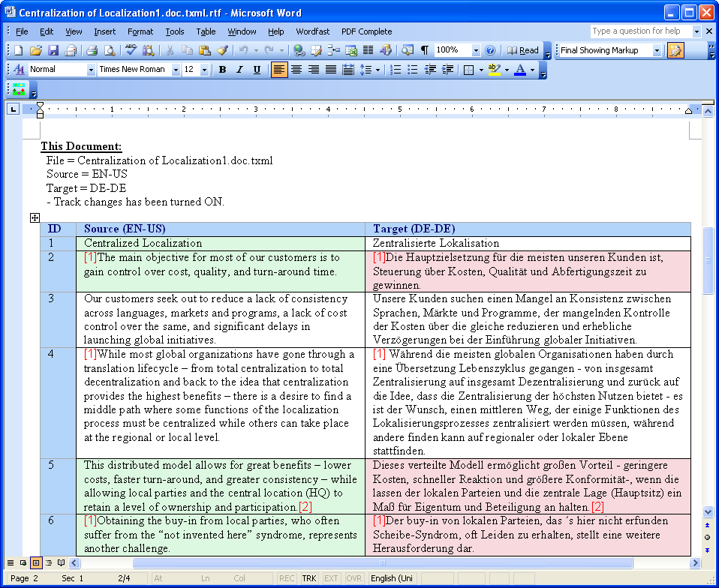Open the Times New Roman font dropdown
719x588 pixels.
[176, 70]
